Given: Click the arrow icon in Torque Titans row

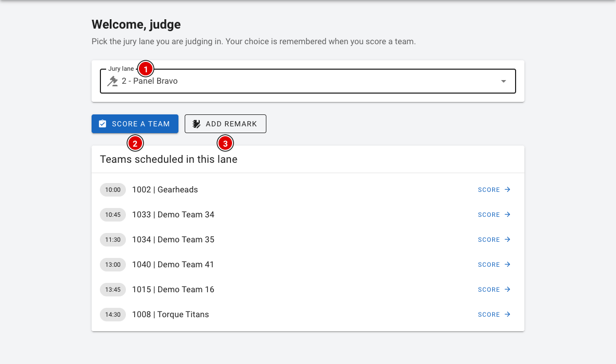Looking at the screenshot, I should pos(508,314).
